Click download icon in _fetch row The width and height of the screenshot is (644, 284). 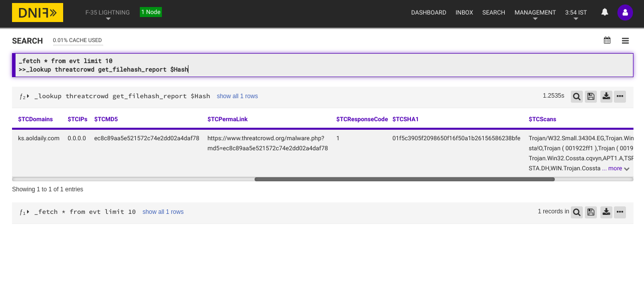[606, 212]
